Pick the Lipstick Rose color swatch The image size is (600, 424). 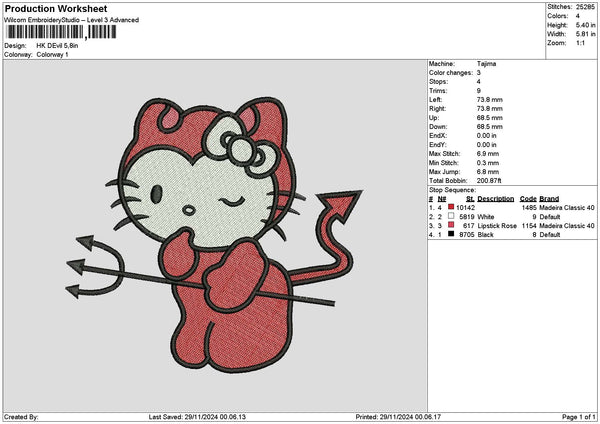click(451, 225)
